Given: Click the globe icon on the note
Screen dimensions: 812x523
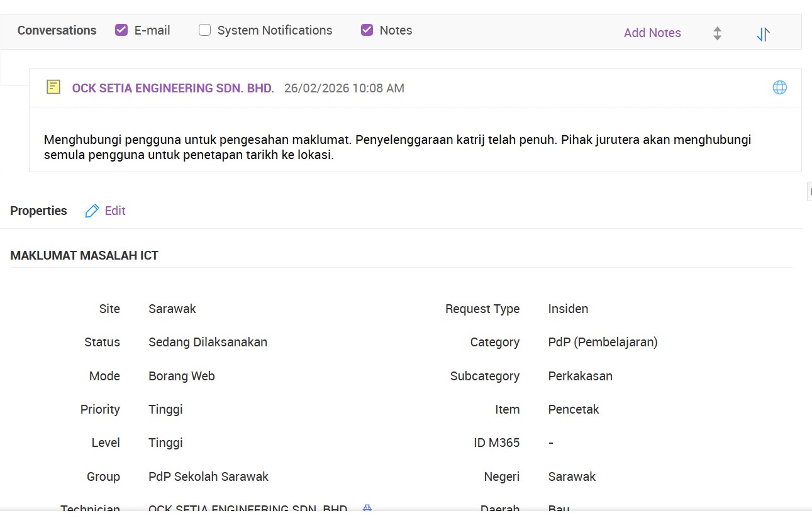Looking at the screenshot, I should click(779, 87).
